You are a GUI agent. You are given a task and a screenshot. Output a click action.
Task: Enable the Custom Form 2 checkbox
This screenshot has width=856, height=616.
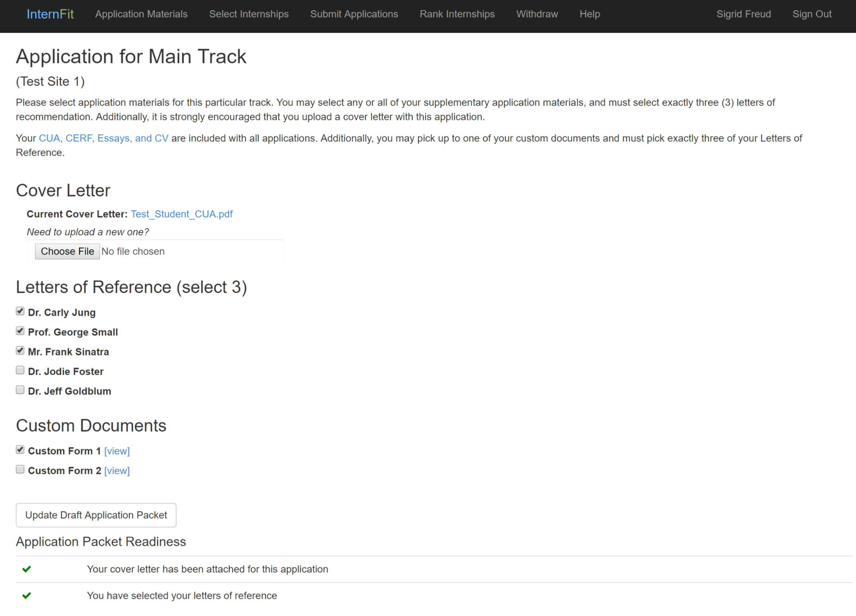point(20,469)
